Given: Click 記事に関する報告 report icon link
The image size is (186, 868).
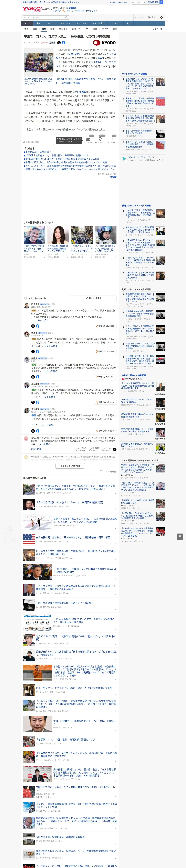Looking at the screenshot, I should tap(31, 142).
